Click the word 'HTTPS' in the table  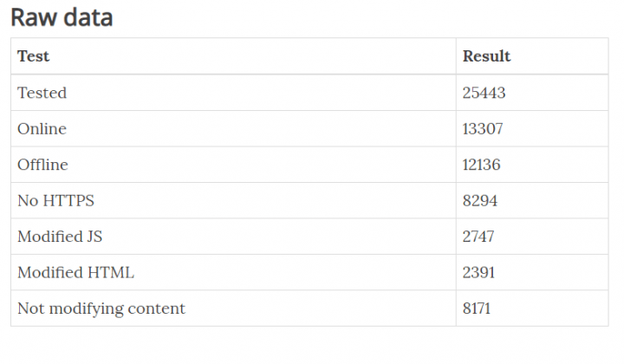coord(68,201)
